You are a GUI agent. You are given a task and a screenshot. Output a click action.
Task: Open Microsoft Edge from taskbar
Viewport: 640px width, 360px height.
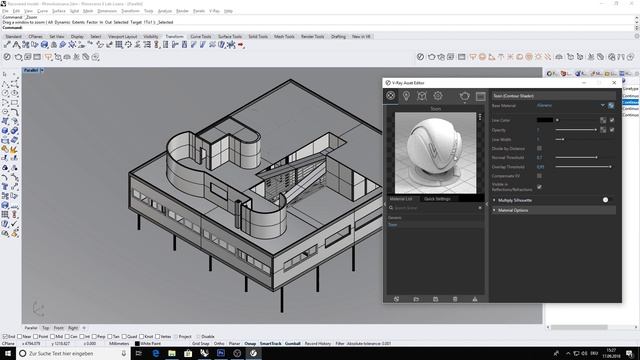(x=156, y=353)
